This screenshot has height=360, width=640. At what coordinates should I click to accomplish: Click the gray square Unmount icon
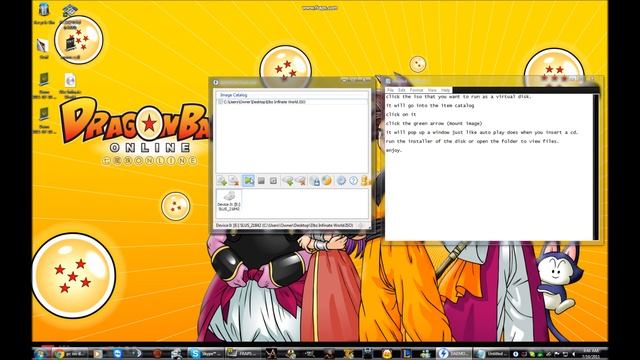click(x=261, y=180)
